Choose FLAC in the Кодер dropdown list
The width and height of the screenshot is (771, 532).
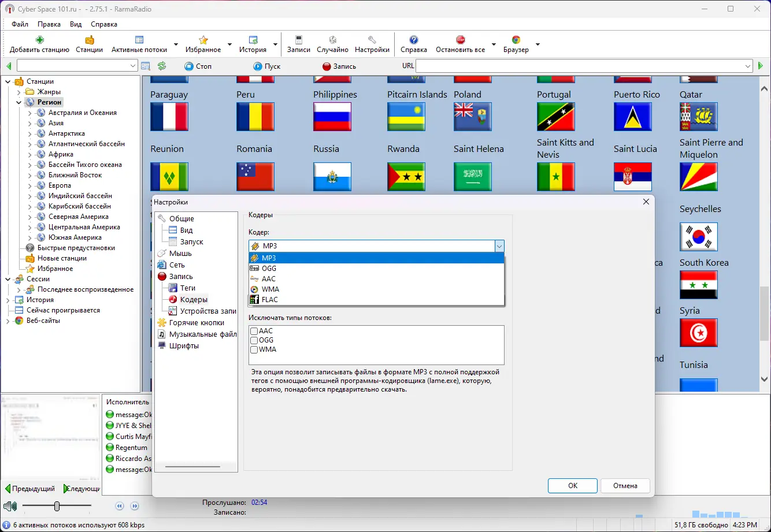pos(376,299)
